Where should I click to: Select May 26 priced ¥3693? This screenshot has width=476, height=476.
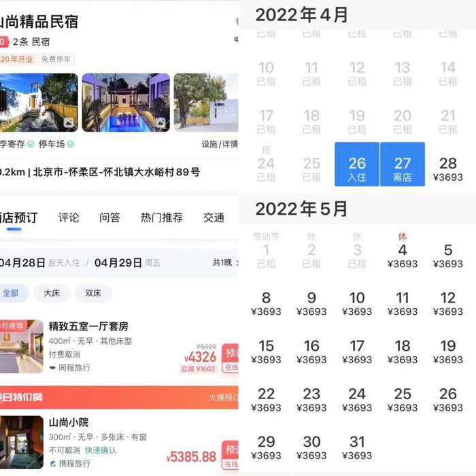click(x=448, y=400)
